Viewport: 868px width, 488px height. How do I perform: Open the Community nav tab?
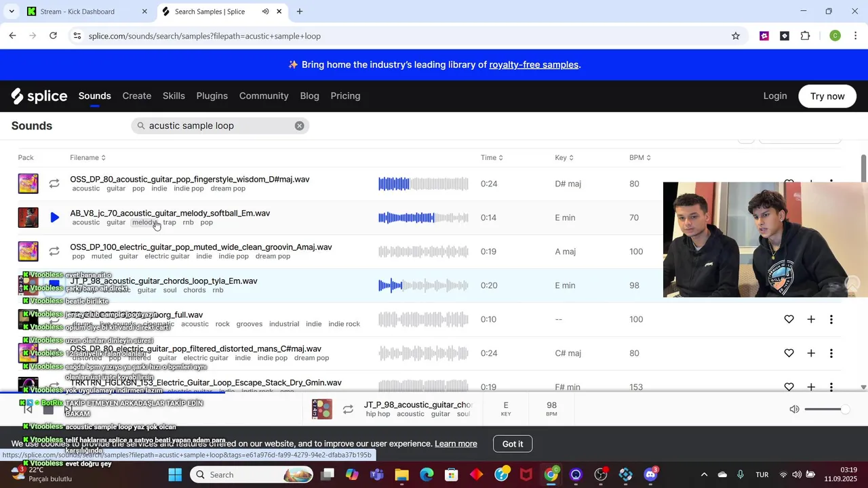tap(264, 96)
